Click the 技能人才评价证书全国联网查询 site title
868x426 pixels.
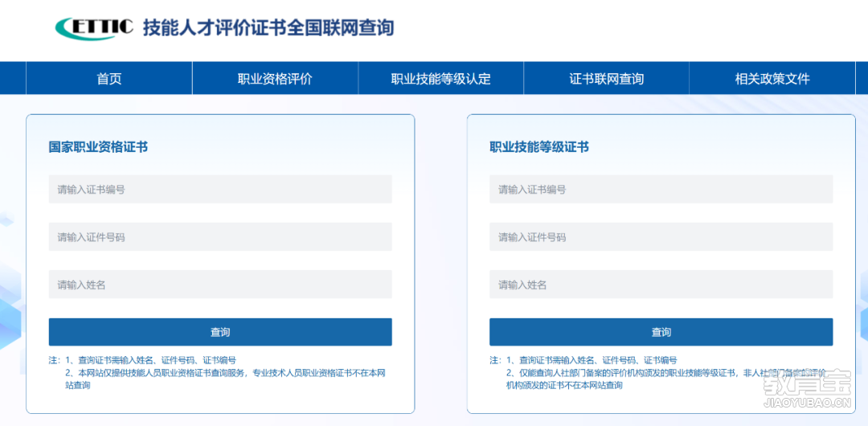268,28
